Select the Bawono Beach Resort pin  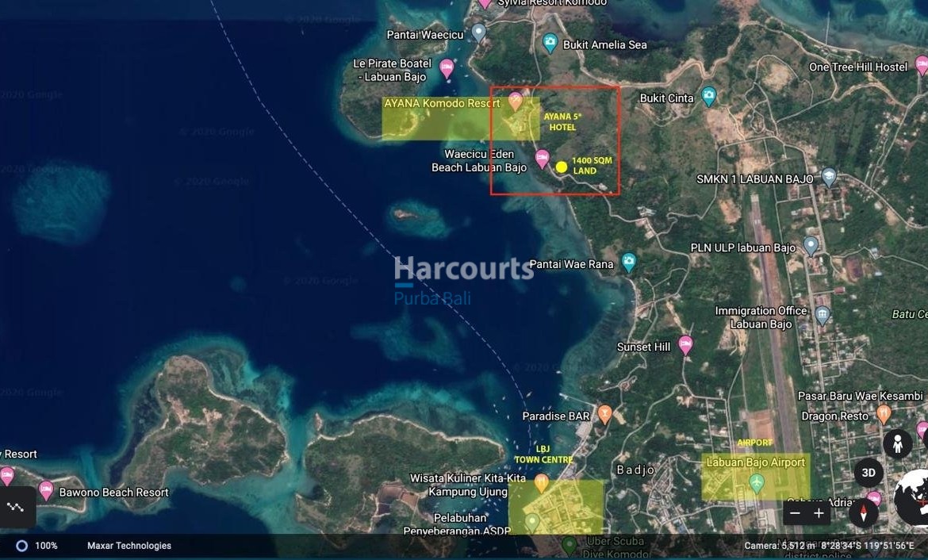46,491
